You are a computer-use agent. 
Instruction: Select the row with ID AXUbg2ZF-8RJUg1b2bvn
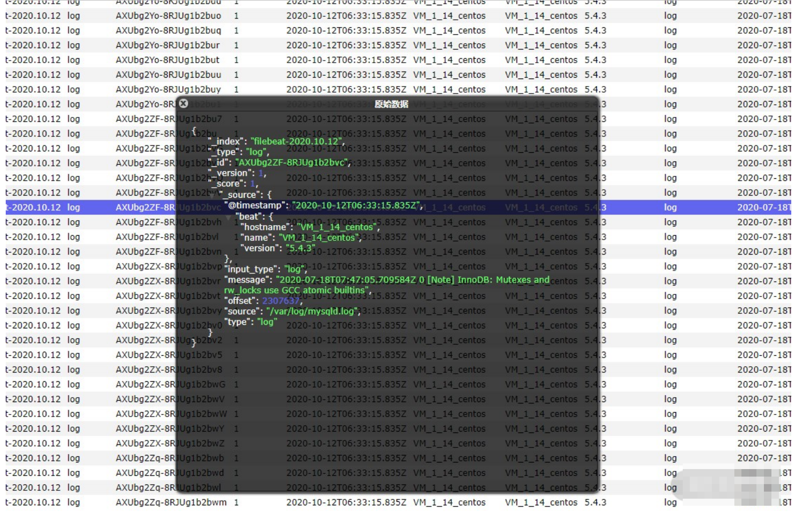[x=398, y=252]
